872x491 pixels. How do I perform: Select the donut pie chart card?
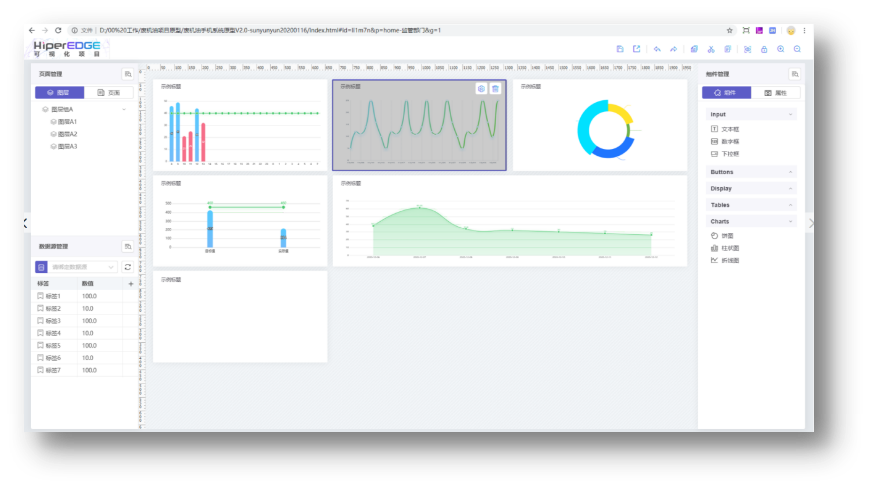click(x=600, y=125)
